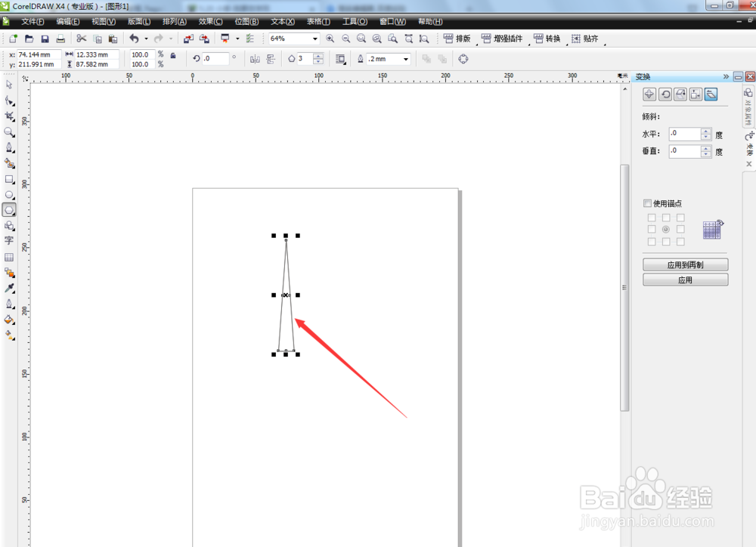756x547 pixels.
Task: Open the 文件(F) menu
Action: click(x=33, y=22)
